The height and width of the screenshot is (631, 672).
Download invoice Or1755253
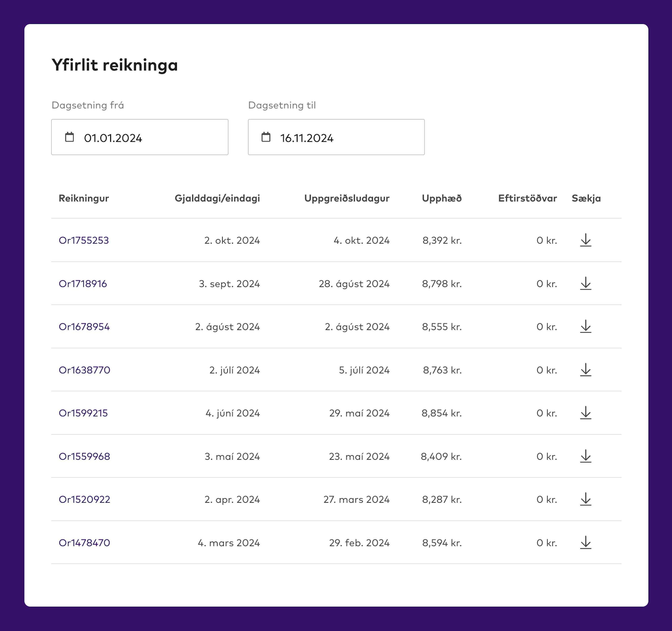pyautogui.click(x=586, y=240)
